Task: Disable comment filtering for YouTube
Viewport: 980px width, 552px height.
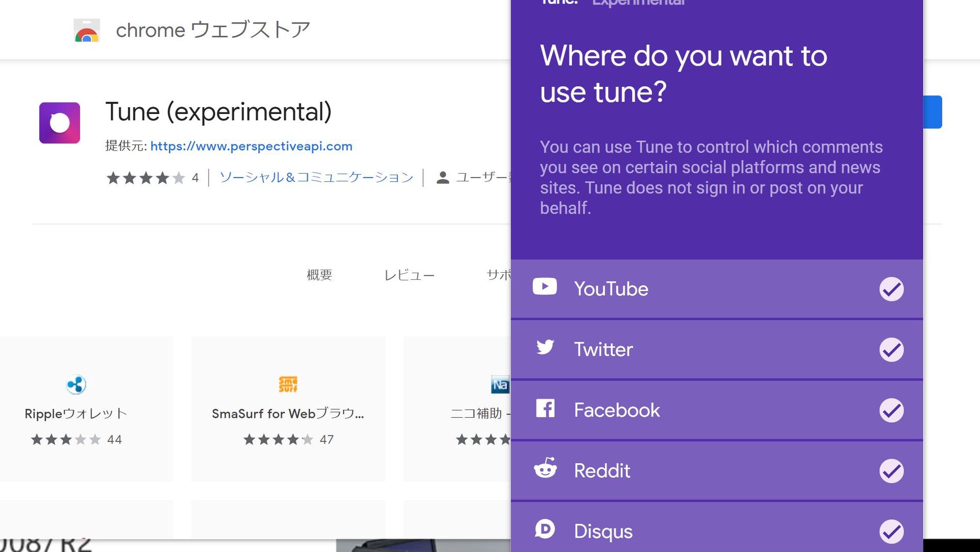Action: pos(892,289)
